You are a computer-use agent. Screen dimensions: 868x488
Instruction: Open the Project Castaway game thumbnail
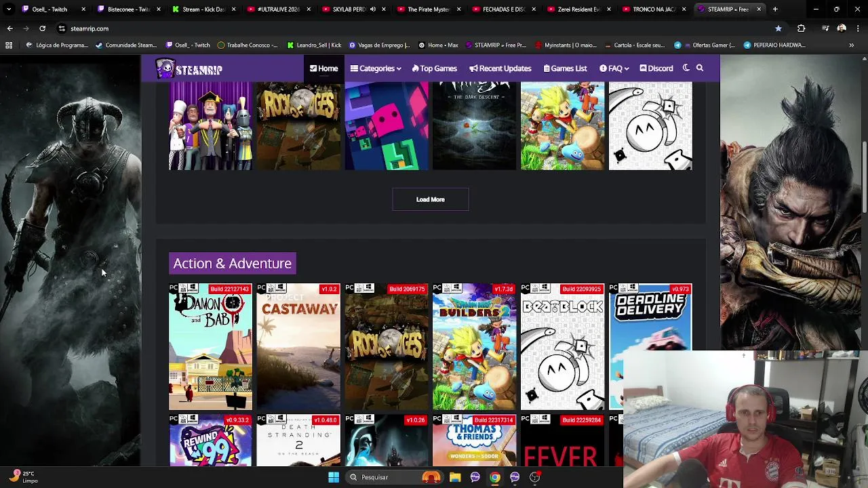click(298, 347)
